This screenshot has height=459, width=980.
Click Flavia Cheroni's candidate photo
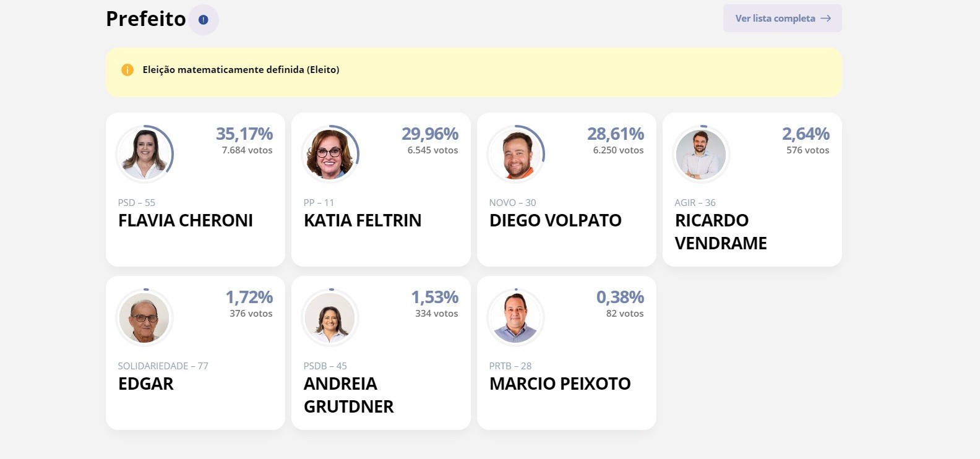point(145,154)
